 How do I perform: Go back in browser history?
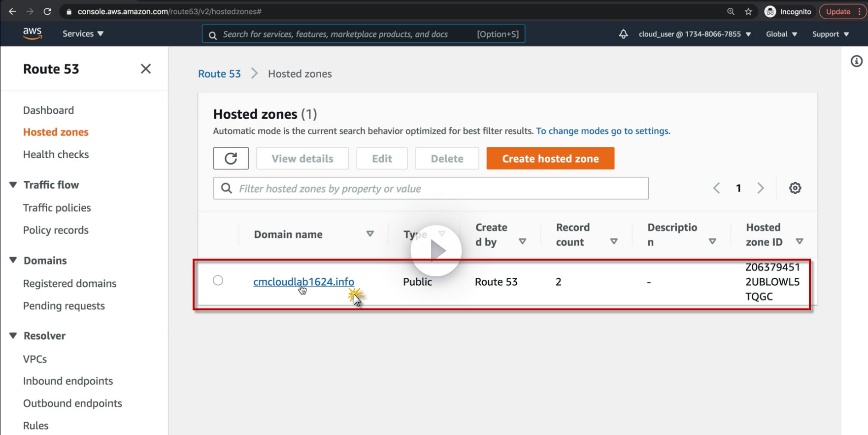coord(12,11)
